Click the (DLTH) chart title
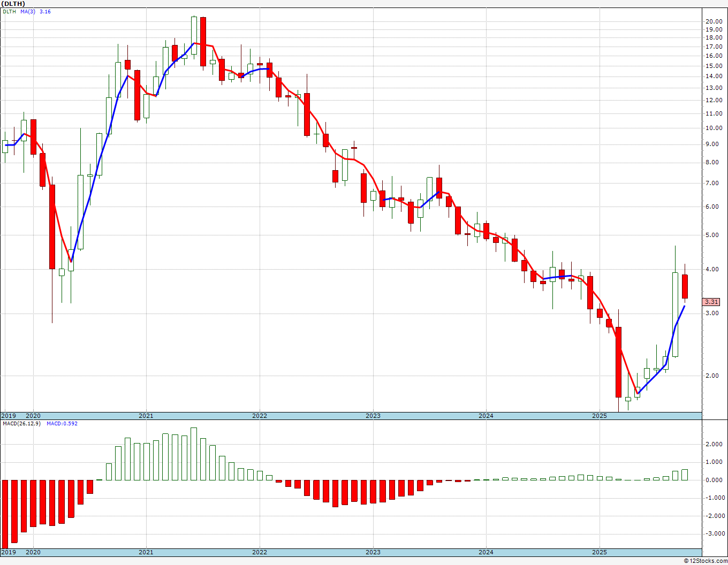The height and width of the screenshot is (565, 728). click(13, 3)
